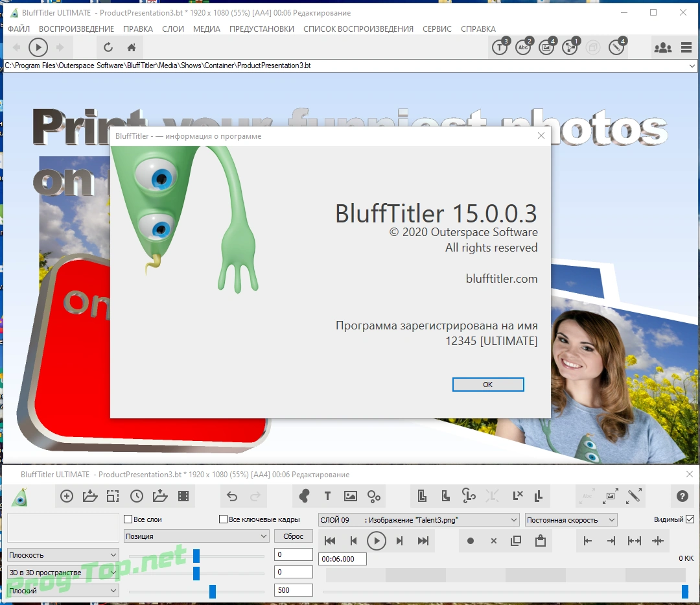The width and height of the screenshot is (700, 605).
Task: Click the add particle layer icon
Action: tap(374, 496)
